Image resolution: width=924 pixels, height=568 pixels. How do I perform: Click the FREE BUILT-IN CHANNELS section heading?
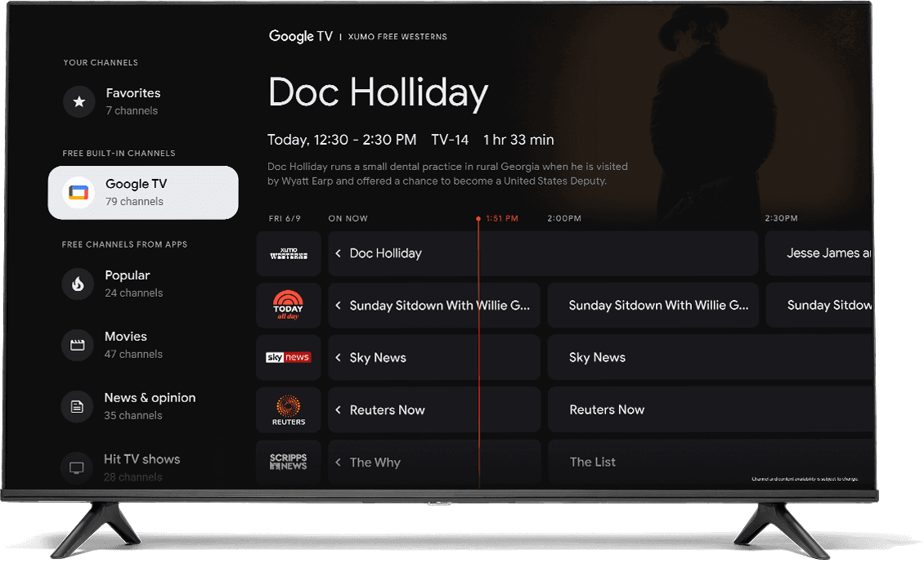coord(119,153)
